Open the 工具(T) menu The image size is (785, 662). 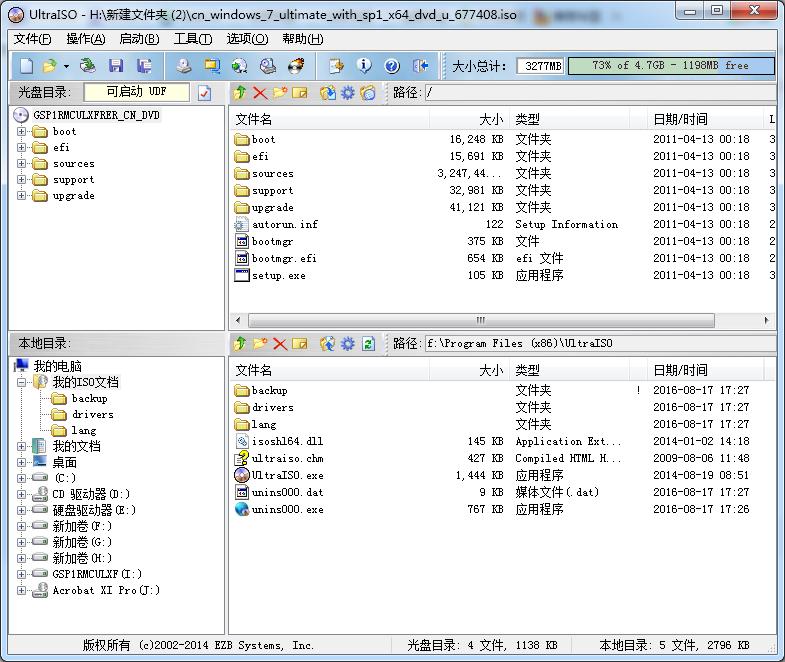point(193,39)
